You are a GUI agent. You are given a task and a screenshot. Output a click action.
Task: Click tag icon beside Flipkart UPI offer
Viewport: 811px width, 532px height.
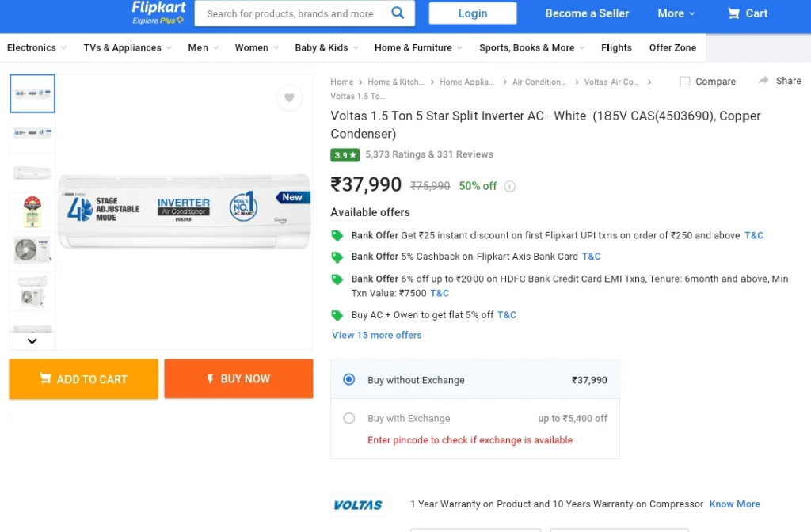point(337,236)
